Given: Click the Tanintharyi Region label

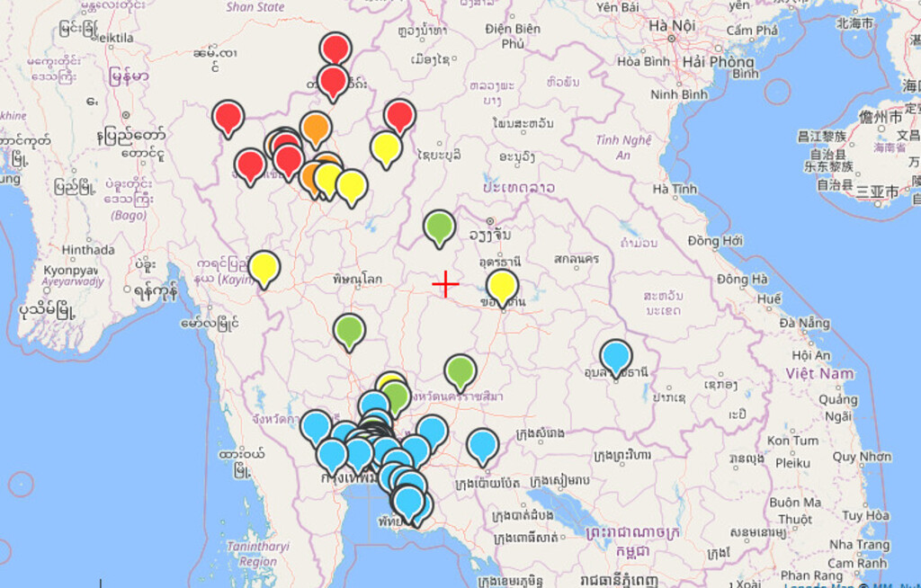Looking at the screenshot, I should [258, 554].
